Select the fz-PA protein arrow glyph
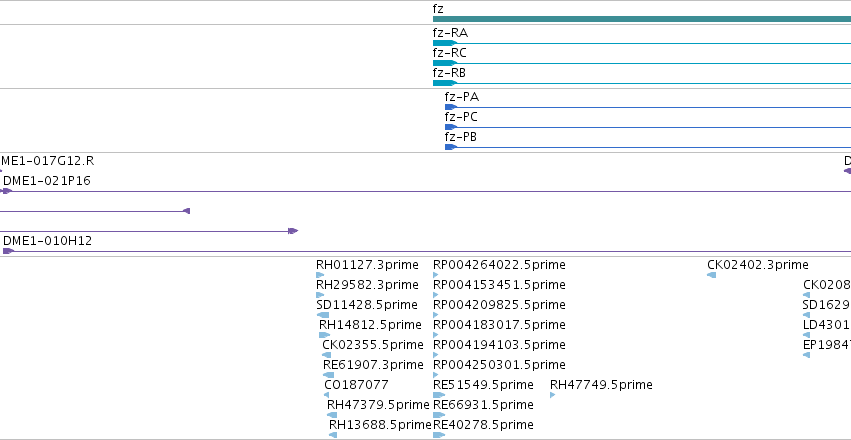Screen dimensions: 851x440 (x=450, y=107)
